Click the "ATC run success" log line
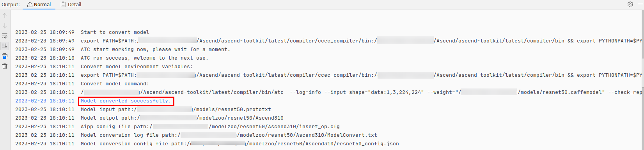Screen dimensions: 644x150 tap(145, 58)
